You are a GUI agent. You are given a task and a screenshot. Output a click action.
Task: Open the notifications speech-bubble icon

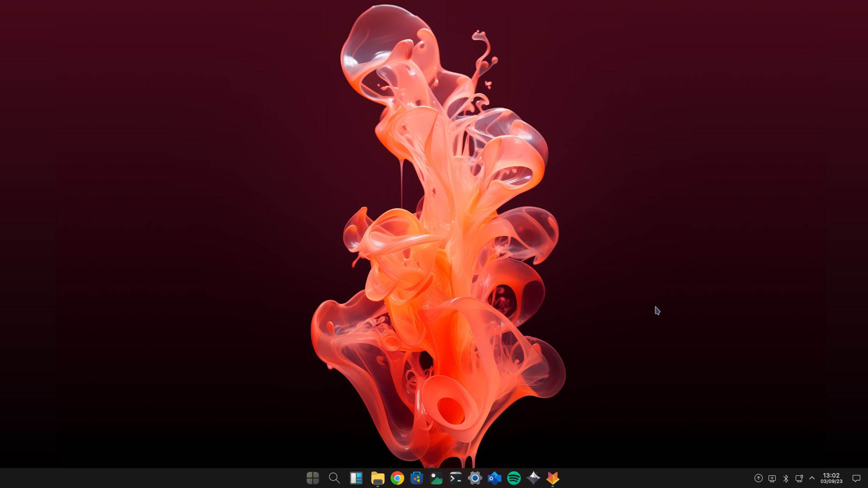(856, 478)
